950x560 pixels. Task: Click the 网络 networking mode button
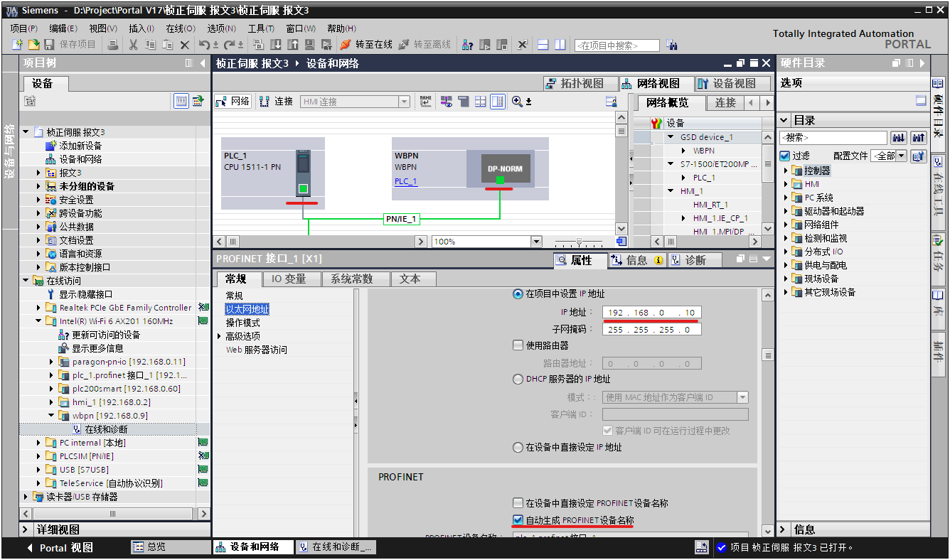233,102
